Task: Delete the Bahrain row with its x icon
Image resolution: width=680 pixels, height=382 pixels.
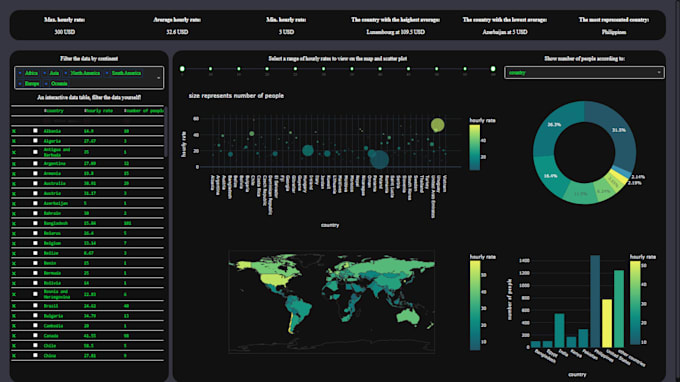Action: pos(14,213)
